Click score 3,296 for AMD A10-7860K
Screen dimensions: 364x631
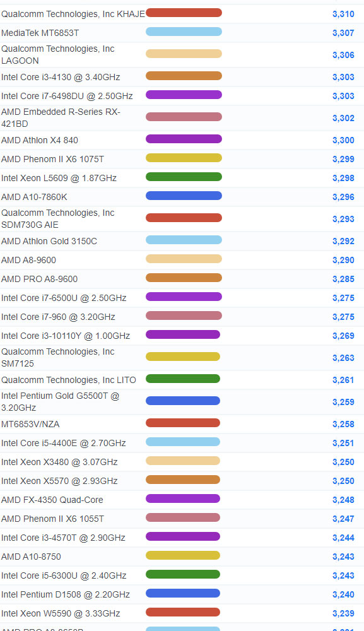343,197
